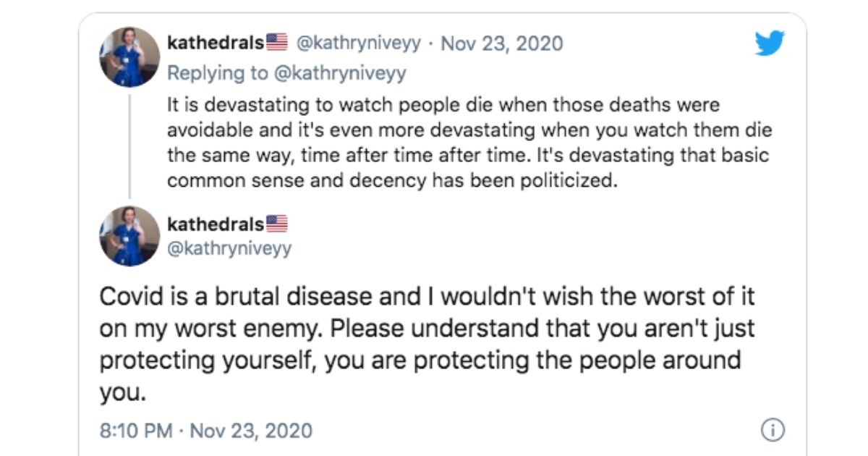Click the avatar beside the main tweet
The width and height of the screenshot is (868, 456).
coord(129,235)
